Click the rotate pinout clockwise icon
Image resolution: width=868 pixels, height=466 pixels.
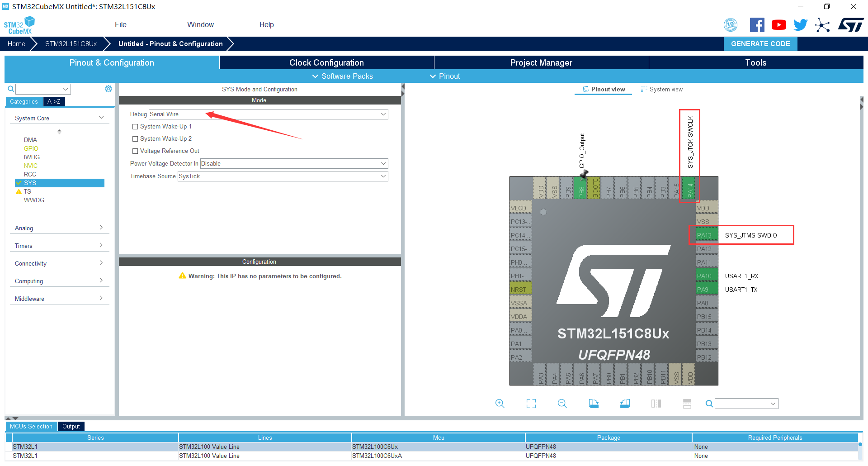(594, 404)
